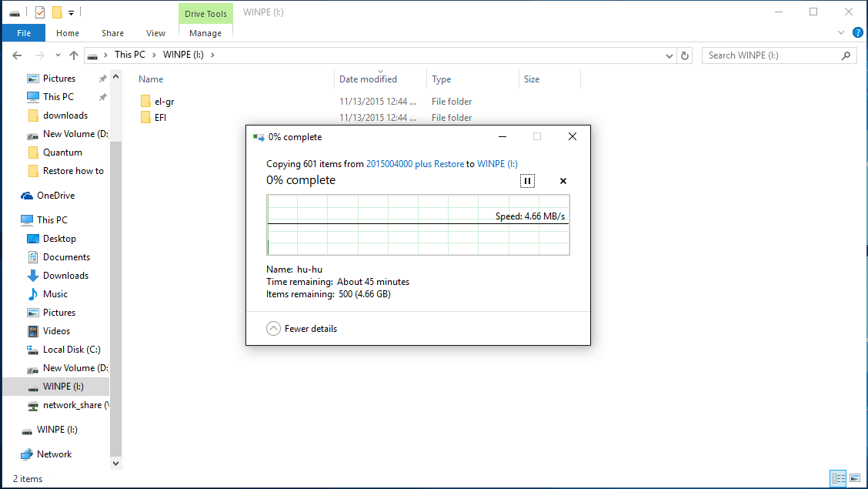Open the Manage Drive Tools tab
Viewport: 868px width, 489px height.
coord(205,33)
